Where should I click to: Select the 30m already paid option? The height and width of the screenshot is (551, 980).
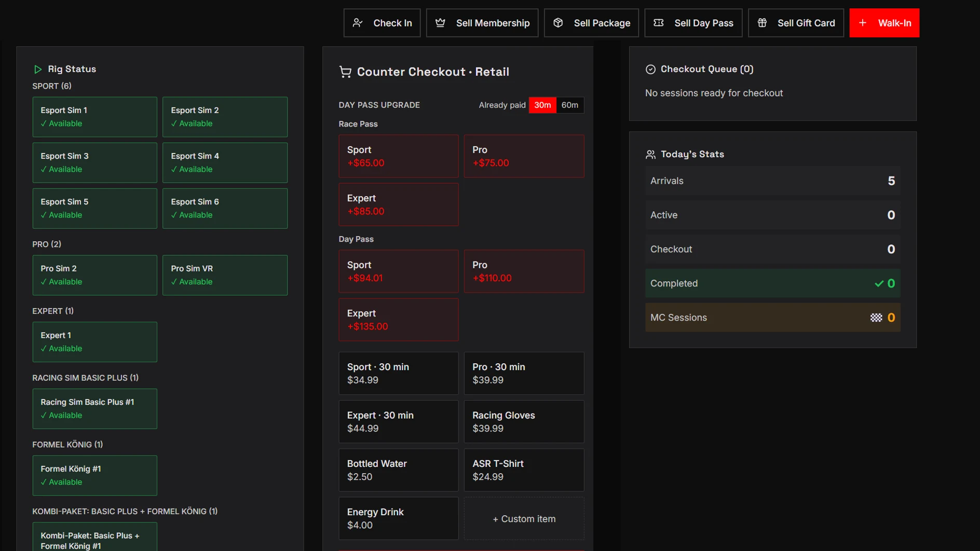click(542, 105)
